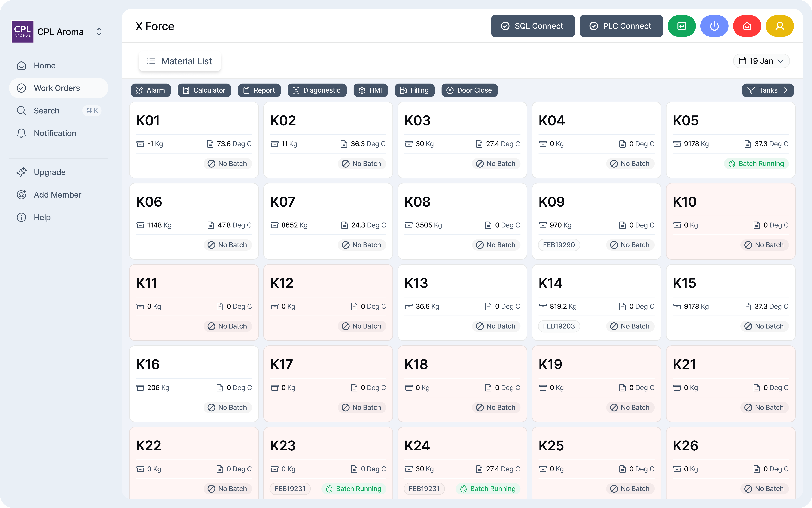Click the weight icon on K16 card
Viewport: 812px width, 508px height.
(140, 388)
